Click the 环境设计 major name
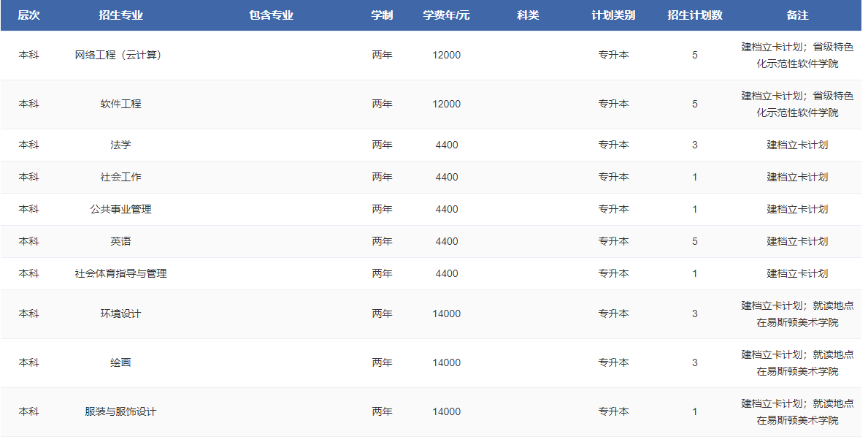 [x=120, y=313]
